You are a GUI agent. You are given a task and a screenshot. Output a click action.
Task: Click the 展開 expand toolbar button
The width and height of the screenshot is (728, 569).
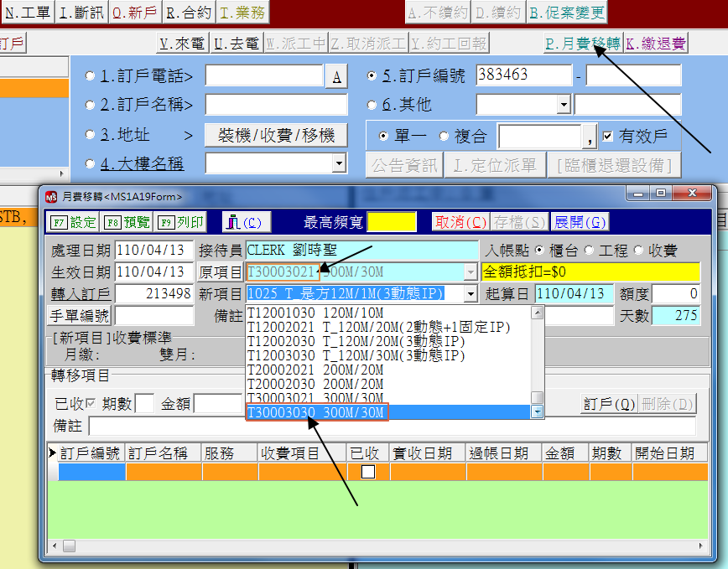click(580, 222)
